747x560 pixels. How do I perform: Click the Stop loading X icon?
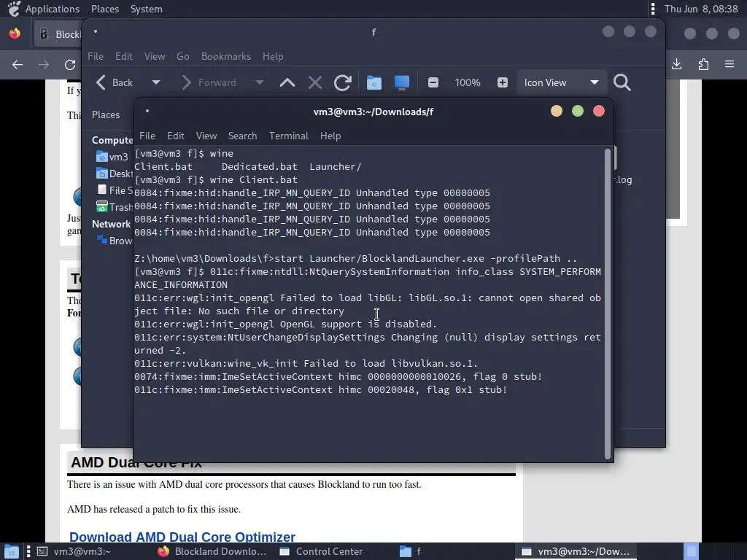(x=315, y=83)
